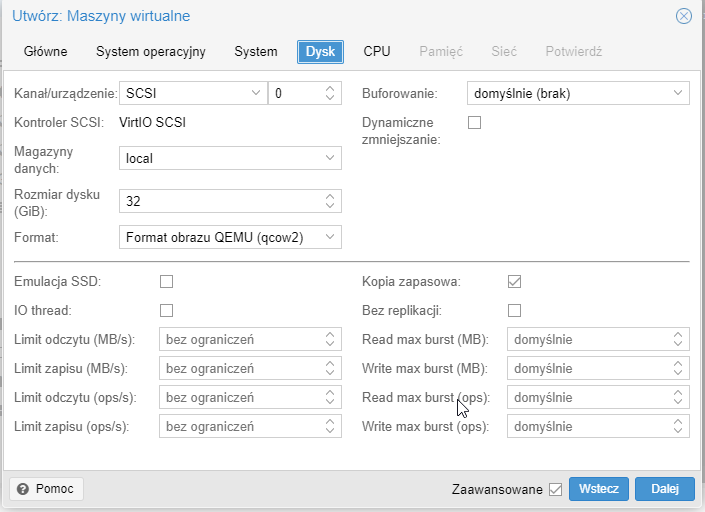Enable Dynamiczne zmniejszanie checkbox
Screen dimensions: 705x512
pyautogui.click(x=475, y=123)
